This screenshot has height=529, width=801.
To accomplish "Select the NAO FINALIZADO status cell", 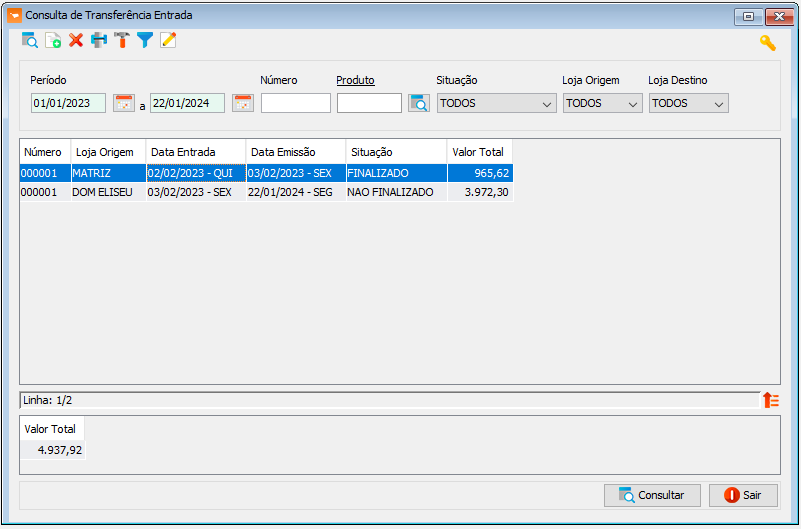I will [x=396, y=192].
